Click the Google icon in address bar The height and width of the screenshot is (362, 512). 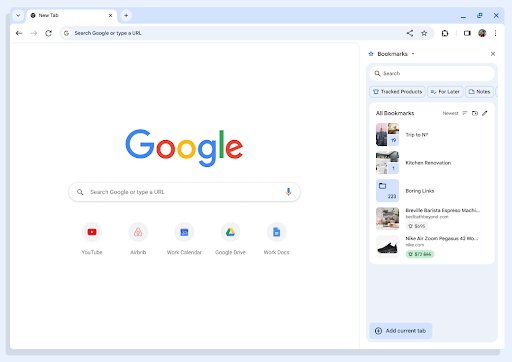click(x=66, y=33)
